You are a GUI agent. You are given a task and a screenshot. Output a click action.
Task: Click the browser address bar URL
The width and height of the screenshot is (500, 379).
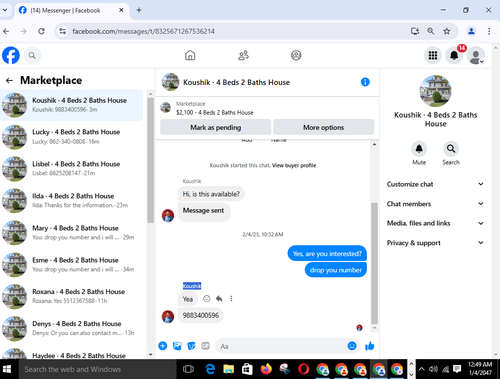143,31
